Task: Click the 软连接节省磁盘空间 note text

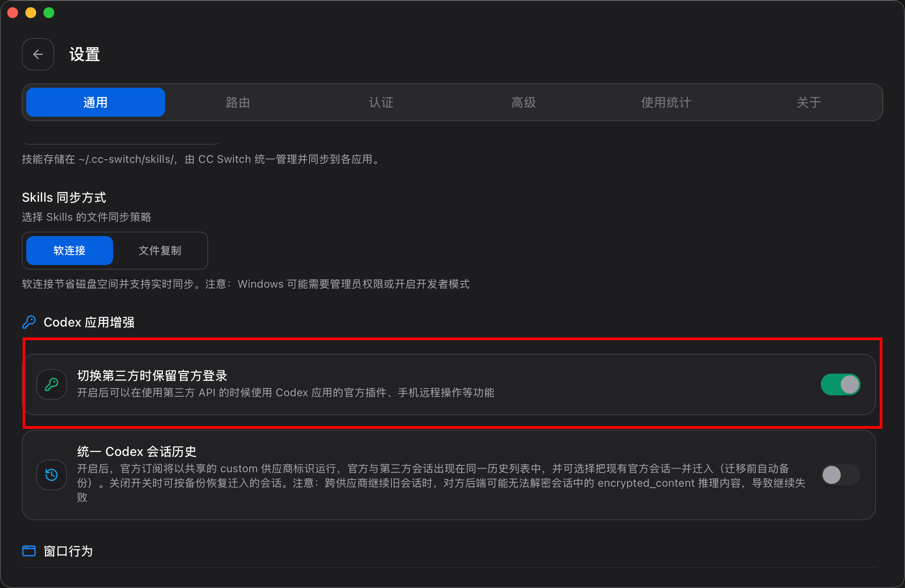Action: 246,284
